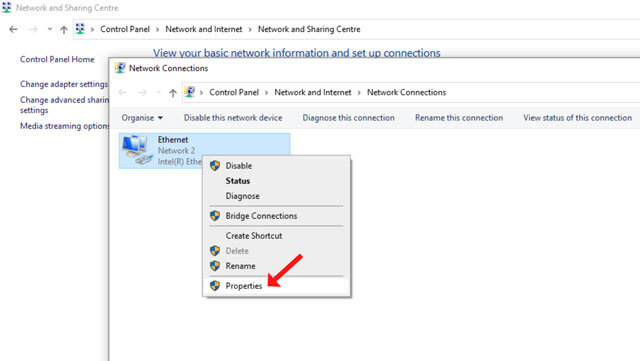
Task: Open Media streaming options link
Action: pyautogui.click(x=64, y=126)
